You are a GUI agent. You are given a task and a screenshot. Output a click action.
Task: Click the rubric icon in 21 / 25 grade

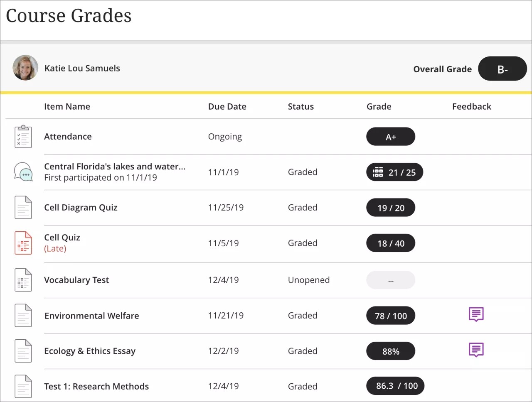point(378,172)
